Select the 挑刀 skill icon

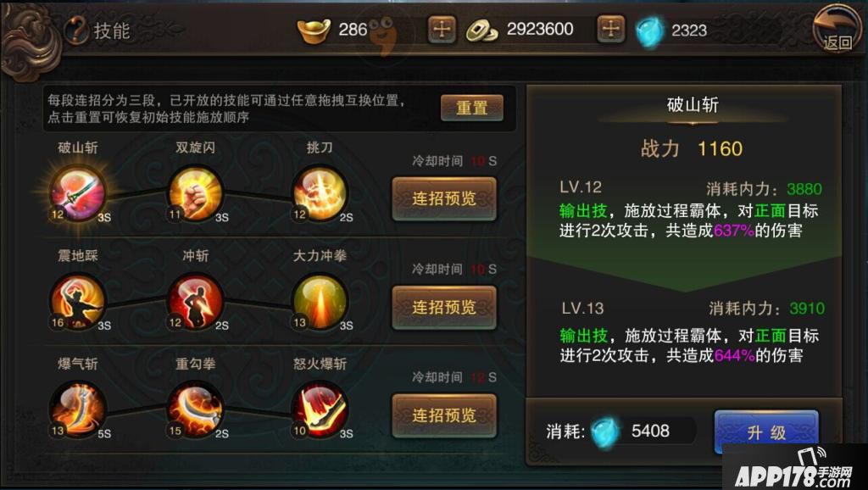pyautogui.click(x=320, y=194)
